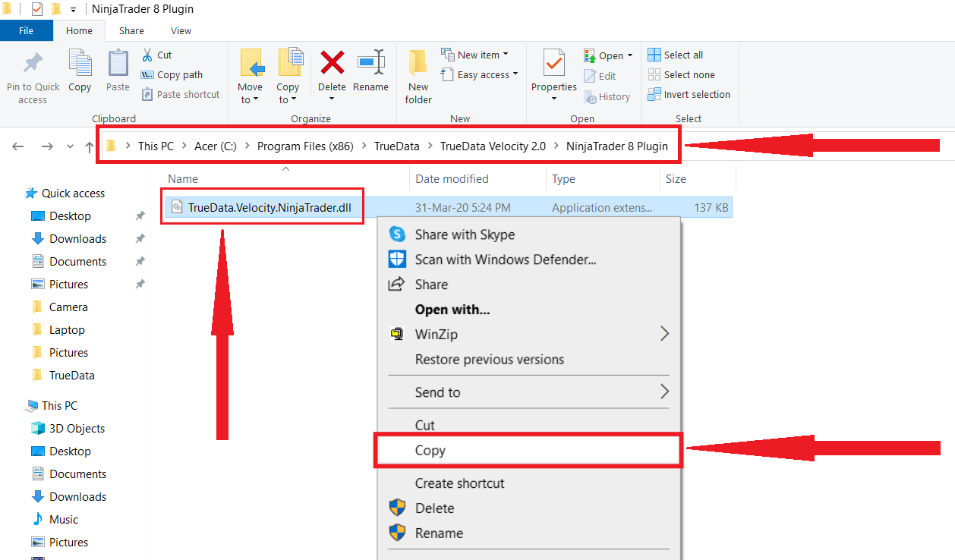The height and width of the screenshot is (560, 955).
Task: Choose Scan with Windows Defender
Action: click(529, 260)
